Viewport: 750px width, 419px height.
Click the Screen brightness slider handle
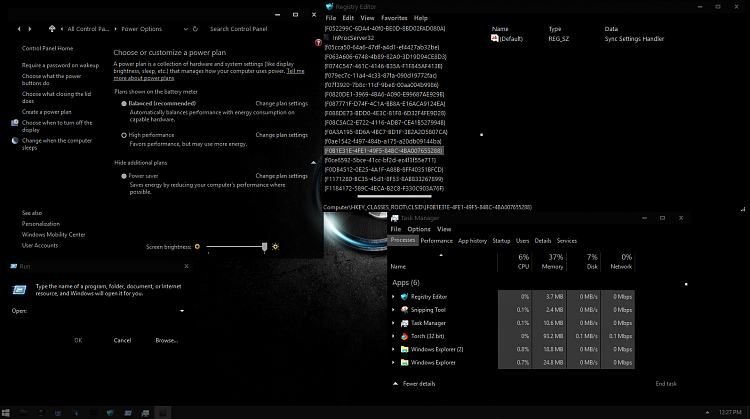click(x=265, y=247)
